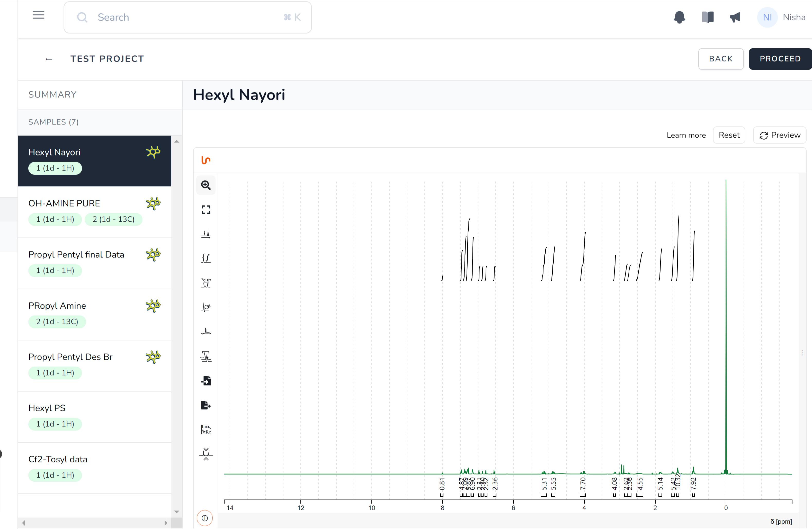Click the panel splitter dots on the right
The width and height of the screenshot is (812, 529).
(802, 353)
